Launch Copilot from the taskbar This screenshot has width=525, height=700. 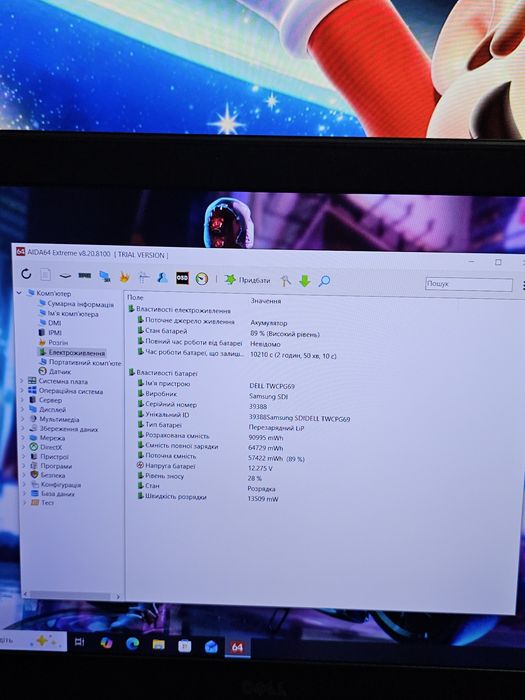coord(106,643)
